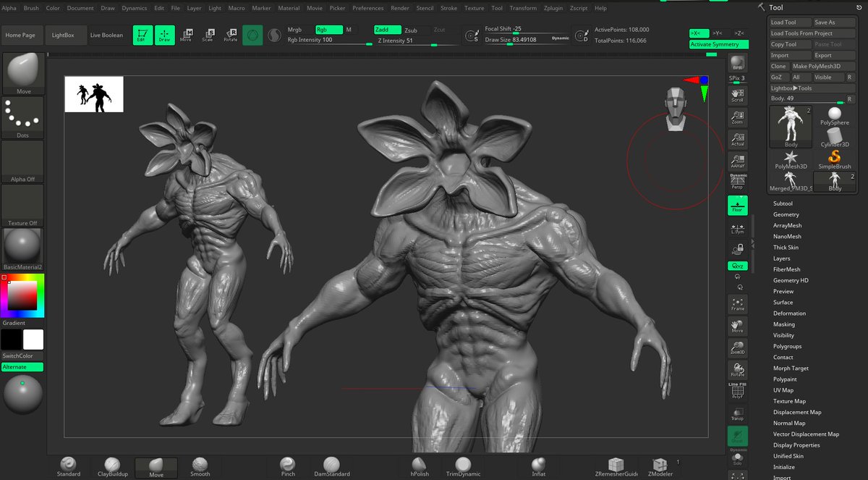Click the Rotate mode icon in top shelf
This screenshot has width=868, height=480.
(231, 35)
